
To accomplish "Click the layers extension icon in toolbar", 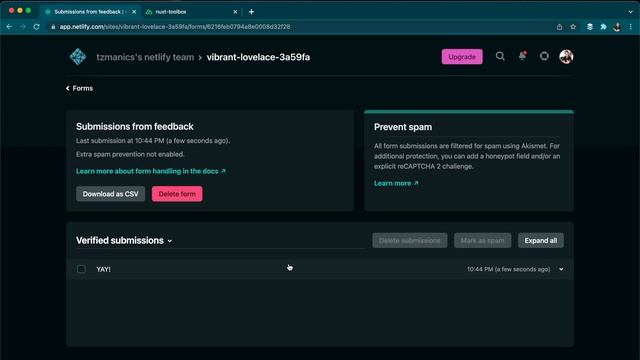I will 590,27.
